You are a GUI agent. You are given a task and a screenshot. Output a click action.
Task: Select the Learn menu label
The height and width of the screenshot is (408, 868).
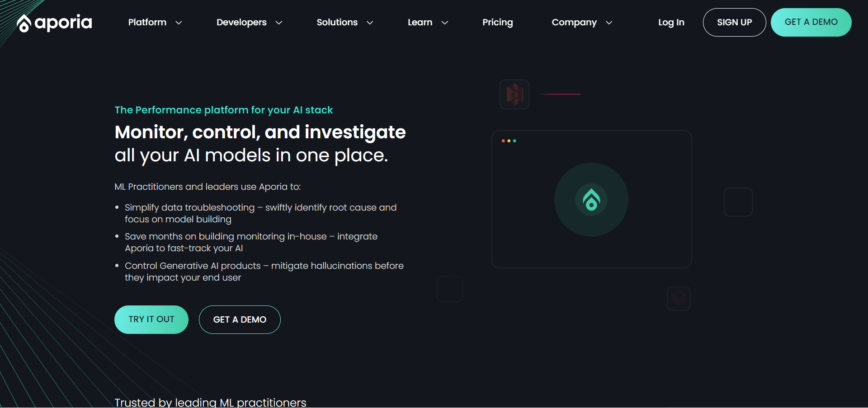click(x=420, y=22)
